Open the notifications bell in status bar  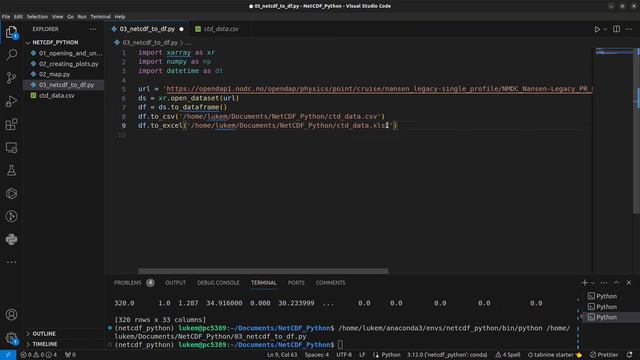(629, 355)
